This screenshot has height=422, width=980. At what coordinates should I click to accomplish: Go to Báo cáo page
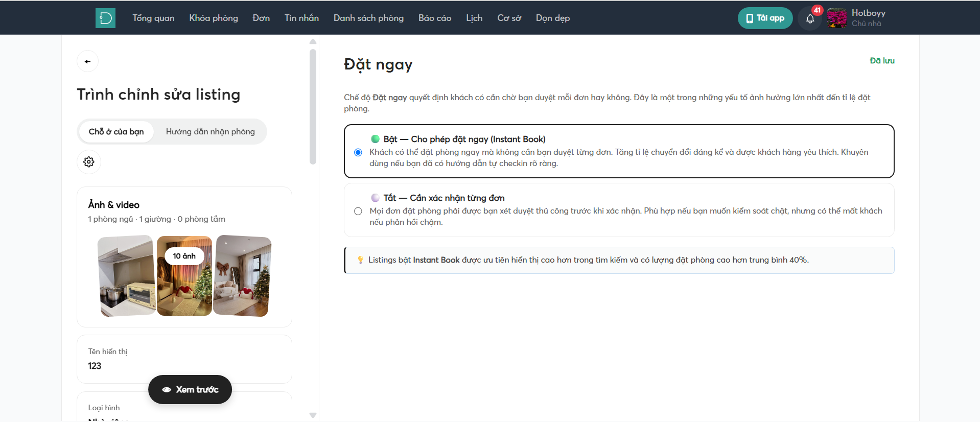coord(435,18)
